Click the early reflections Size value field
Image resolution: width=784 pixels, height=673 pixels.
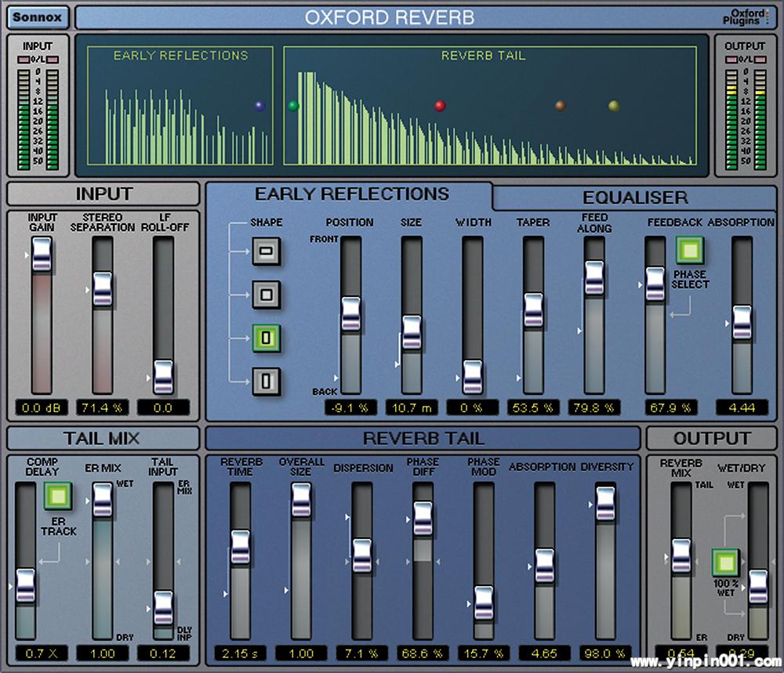tap(412, 407)
